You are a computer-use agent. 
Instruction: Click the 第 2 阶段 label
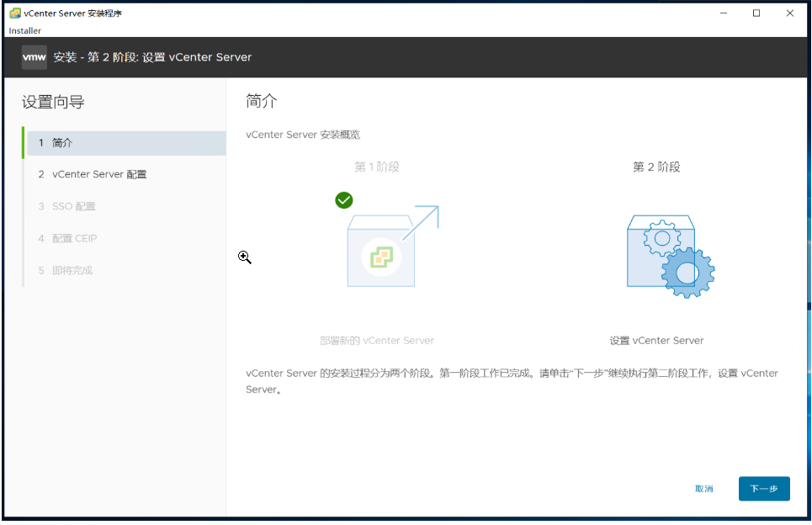(656, 167)
